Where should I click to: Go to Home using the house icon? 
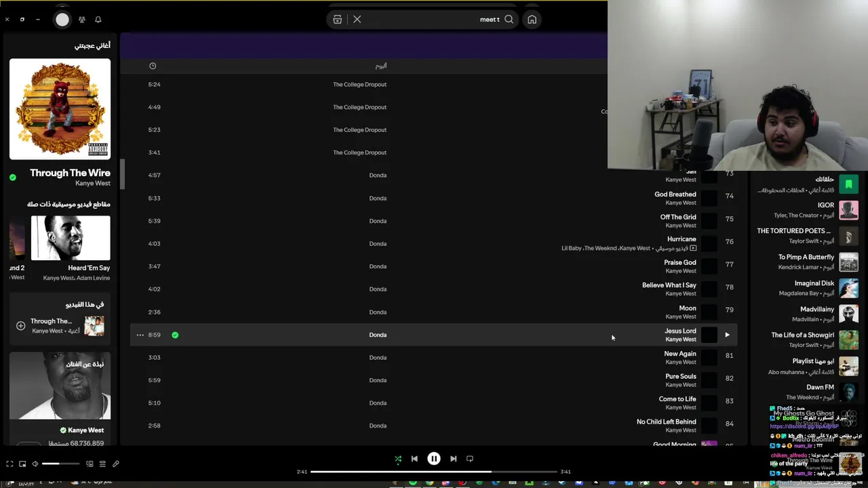point(532,20)
